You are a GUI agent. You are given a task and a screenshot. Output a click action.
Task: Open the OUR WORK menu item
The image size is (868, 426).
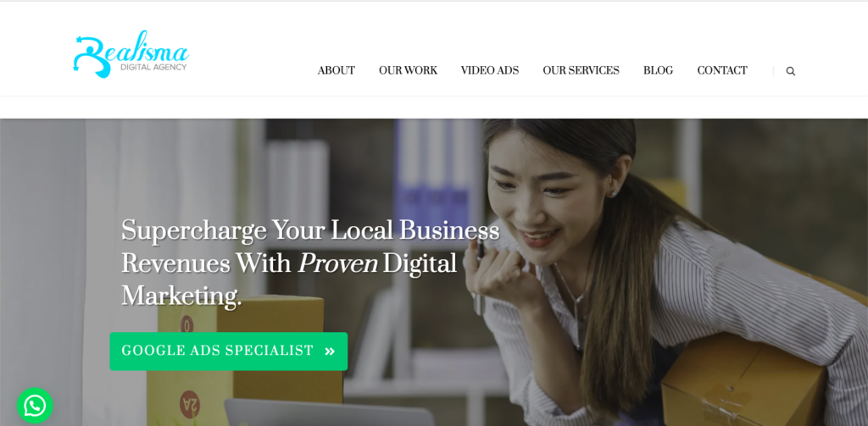coord(408,71)
